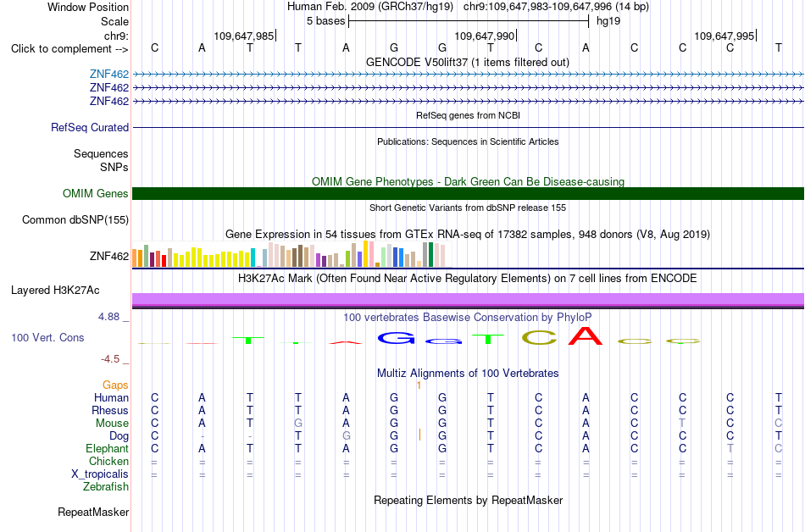This screenshot has width=805, height=532.
Task: Click the 'Scale' track label
Action: [x=114, y=21]
